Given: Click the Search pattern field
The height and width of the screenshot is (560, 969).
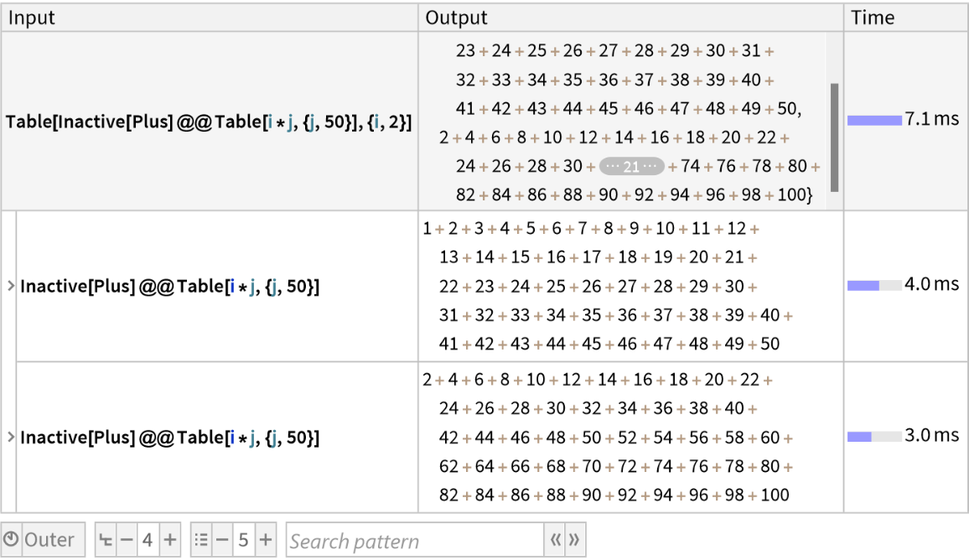Looking at the screenshot, I should point(414,541).
